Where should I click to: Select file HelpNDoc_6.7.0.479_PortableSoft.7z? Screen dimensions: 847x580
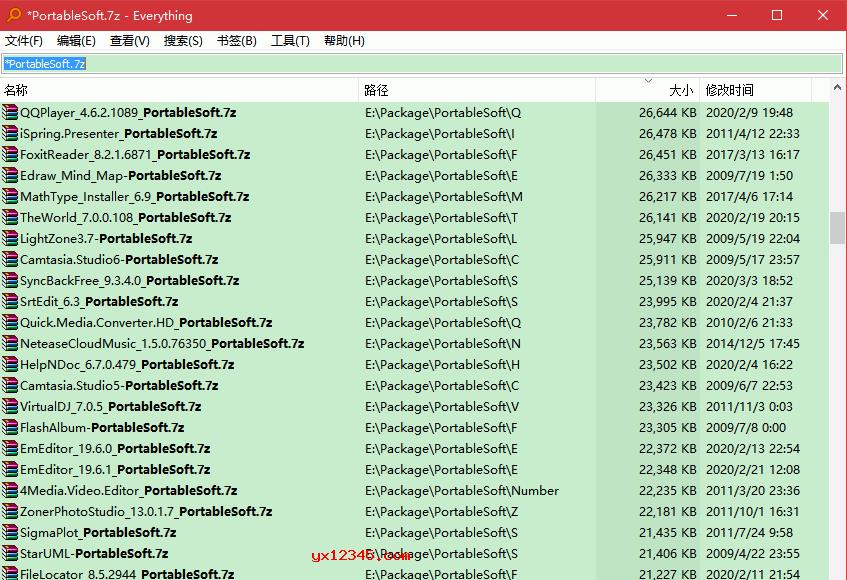(127, 365)
